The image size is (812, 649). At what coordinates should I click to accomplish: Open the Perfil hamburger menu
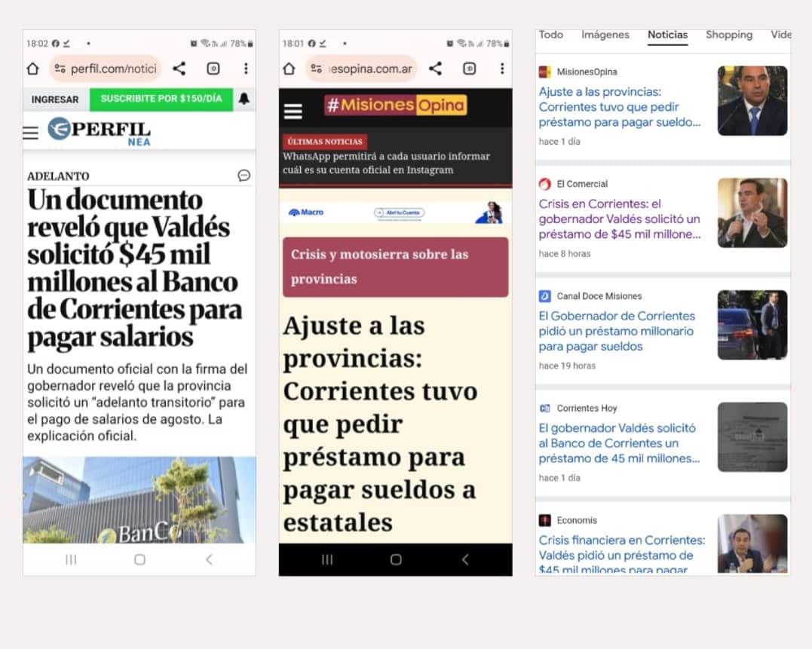(x=31, y=133)
